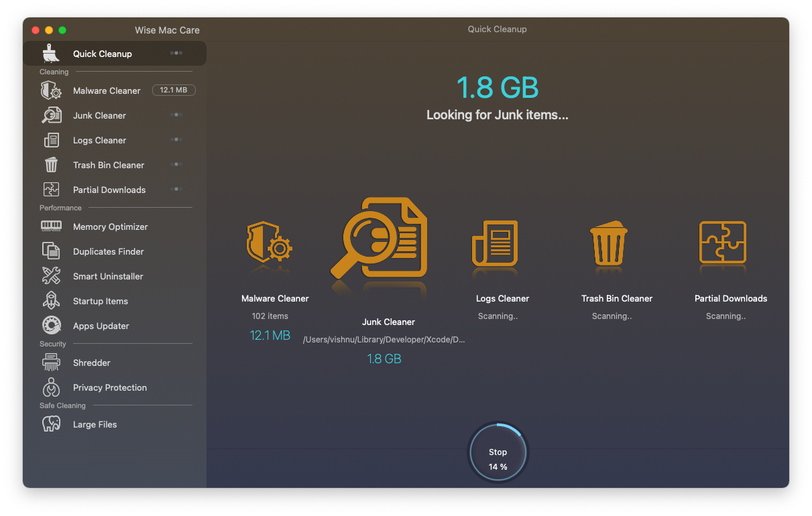Open Memory Optimizer
Image resolution: width=812 pixels, height=516 pixels.
point(115,227)
